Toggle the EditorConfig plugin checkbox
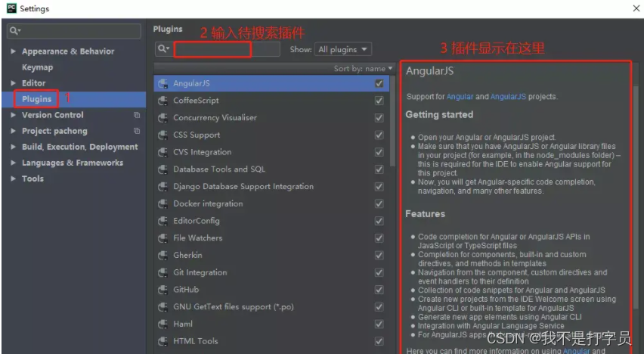The height and width of the screenshot is (354, 644). [x=379, y=221]
